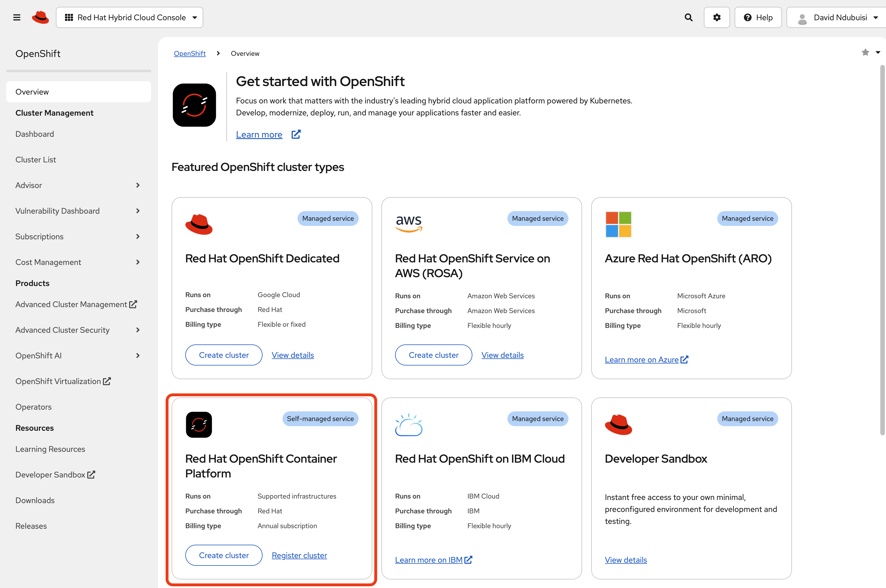Create cluster for OpenShift Dedicated
This screenshot has width=886, height=588.
coord(224,355)
